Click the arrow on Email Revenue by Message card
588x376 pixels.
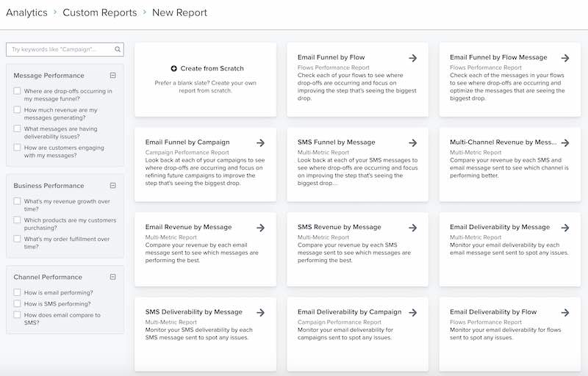coord(261,228)
